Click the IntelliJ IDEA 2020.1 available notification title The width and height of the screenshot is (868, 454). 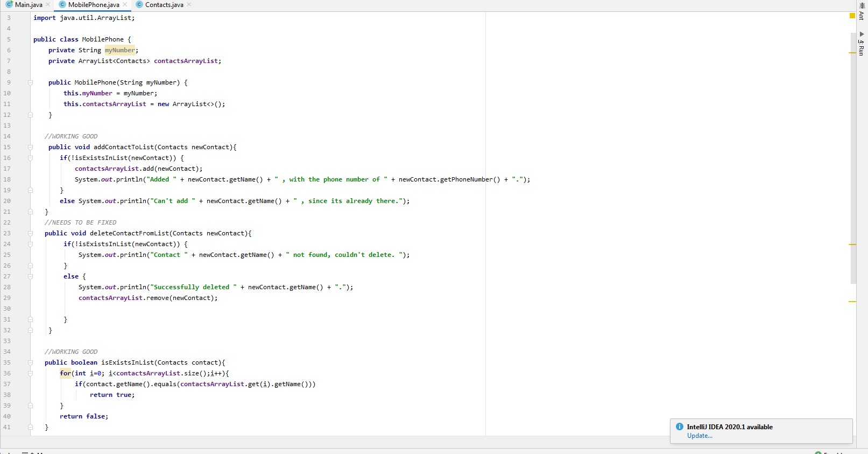coord(730,427)
